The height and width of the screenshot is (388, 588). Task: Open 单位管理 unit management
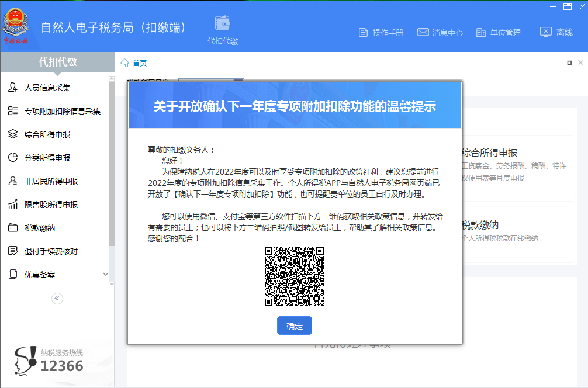tap(499, 33)
